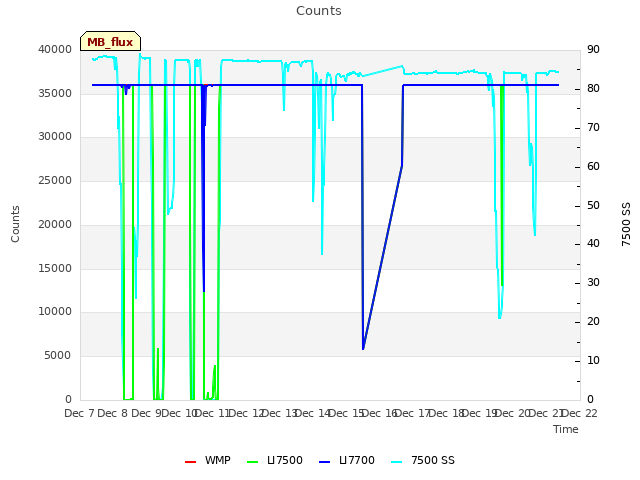Click the 'Dec 7' date tick label

80,413
